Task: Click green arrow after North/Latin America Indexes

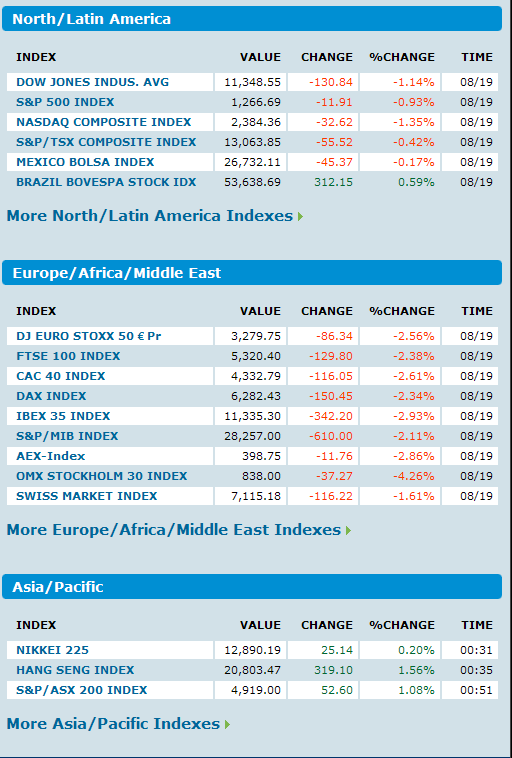Action: (300, 217)
